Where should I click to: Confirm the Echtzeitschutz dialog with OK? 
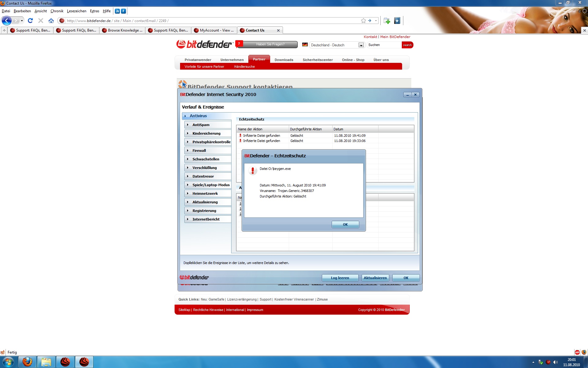(x=345, y=224)
